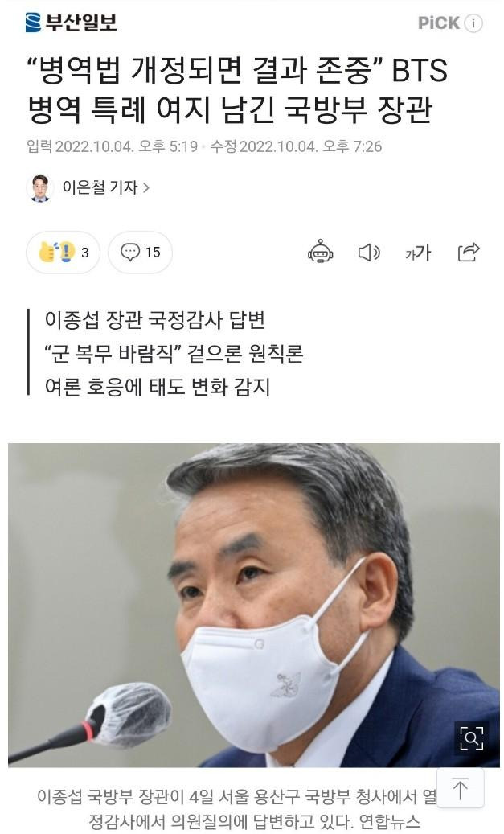
Task: Click the reaction emoji button showing 3
Action: 64,252
